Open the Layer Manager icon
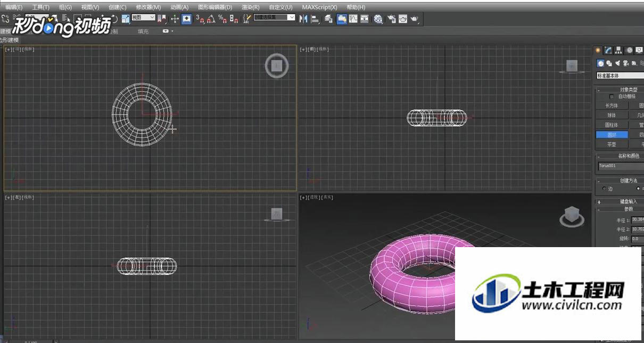644x343 pixels. pos(328,19)
